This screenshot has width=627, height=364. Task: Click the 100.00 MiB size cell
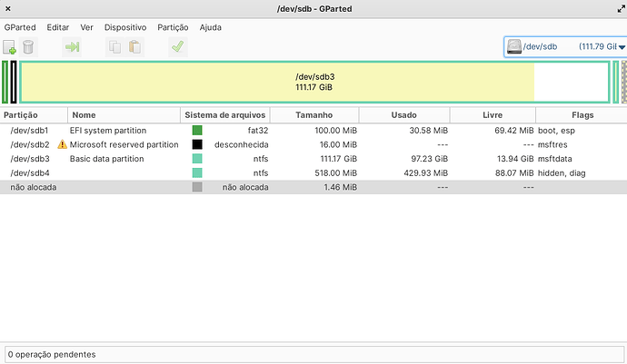pos(335,130)
